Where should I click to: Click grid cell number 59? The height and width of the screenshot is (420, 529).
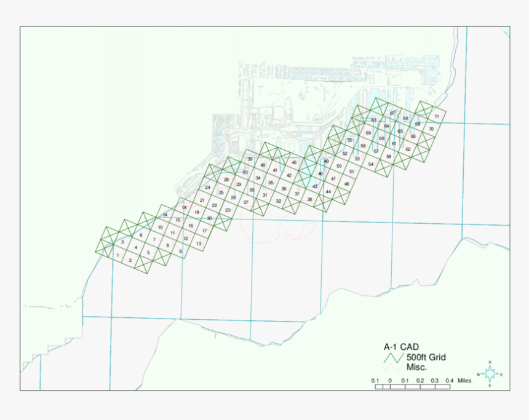pyautogui.click(x=368, y=133)
